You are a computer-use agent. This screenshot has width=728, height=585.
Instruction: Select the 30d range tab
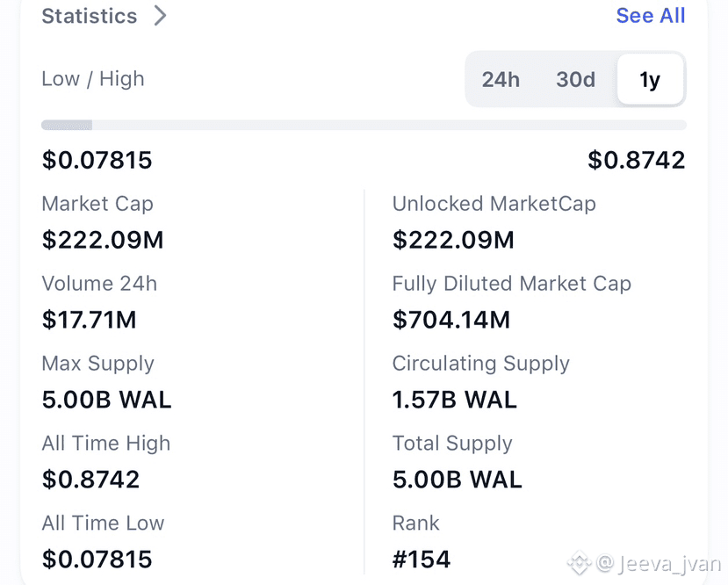click(575, 80)
